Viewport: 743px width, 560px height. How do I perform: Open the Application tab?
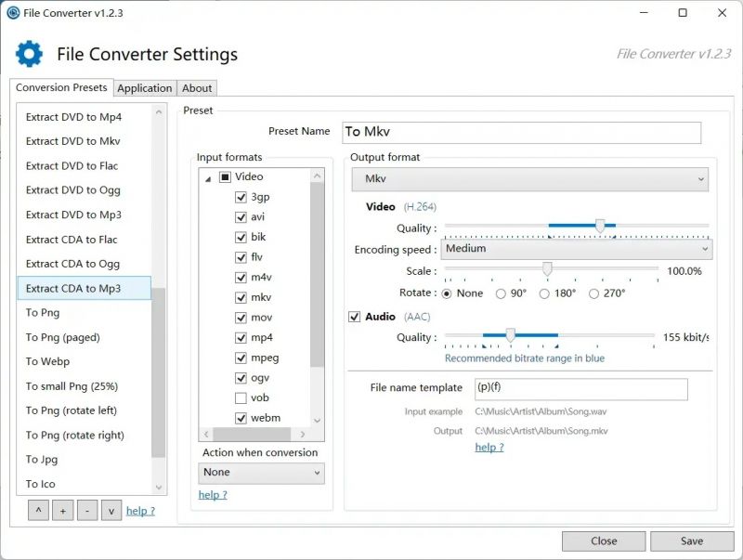tap(145, 88)
